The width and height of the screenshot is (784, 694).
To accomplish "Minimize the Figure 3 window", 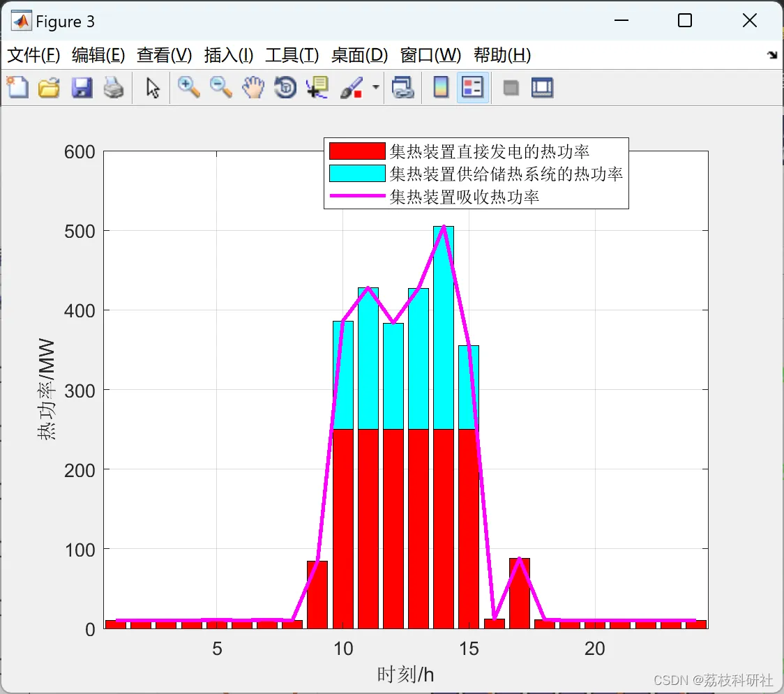I will pos(621,20).
